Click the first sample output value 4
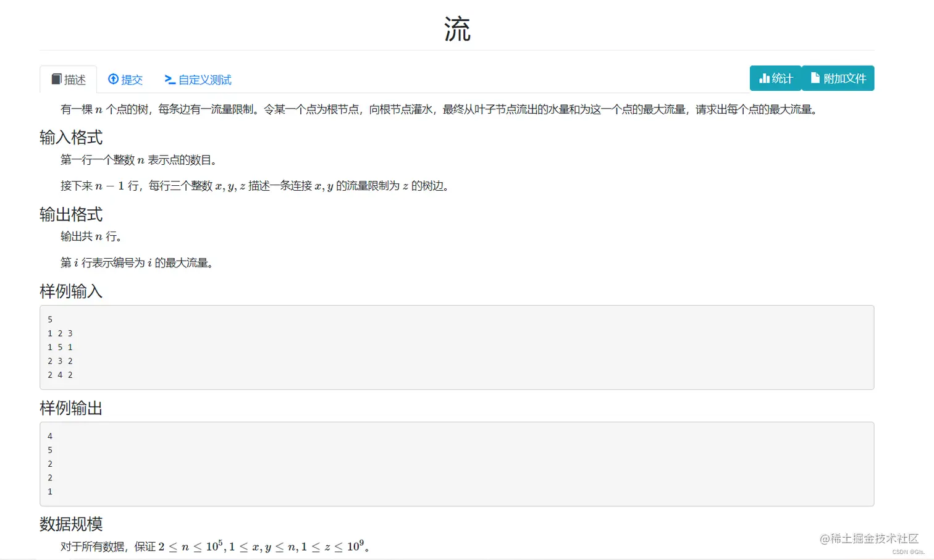 50,436
